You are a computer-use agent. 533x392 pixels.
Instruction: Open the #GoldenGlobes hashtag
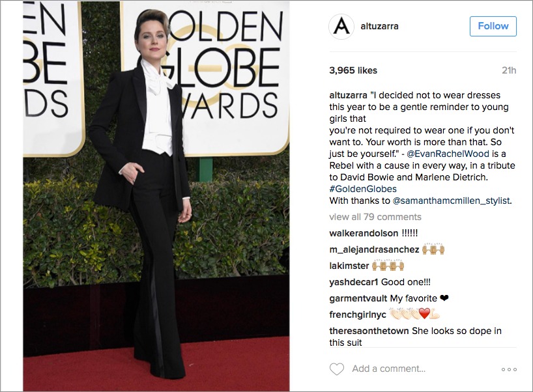pyautogui.click(x=363, y=189)
